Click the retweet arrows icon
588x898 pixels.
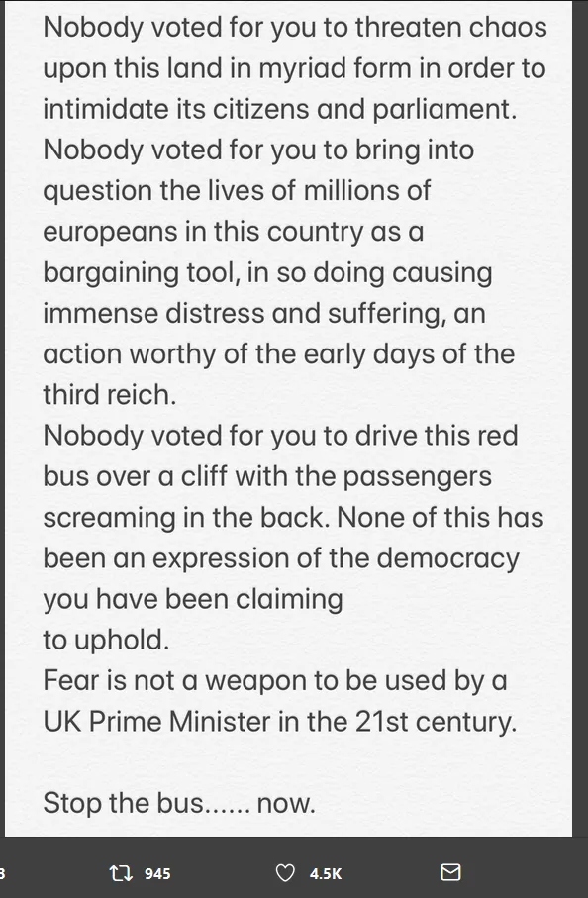point(121,873)
